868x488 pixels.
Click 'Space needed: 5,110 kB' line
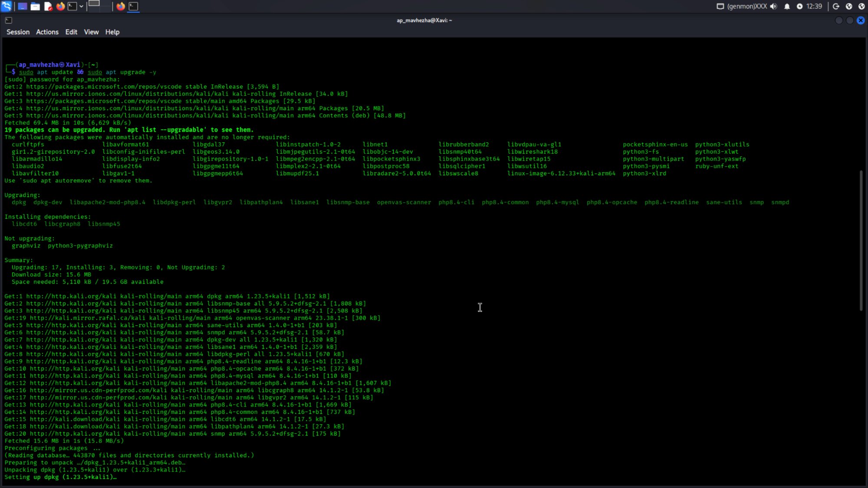pyautogui.click(x=88, y=282)
